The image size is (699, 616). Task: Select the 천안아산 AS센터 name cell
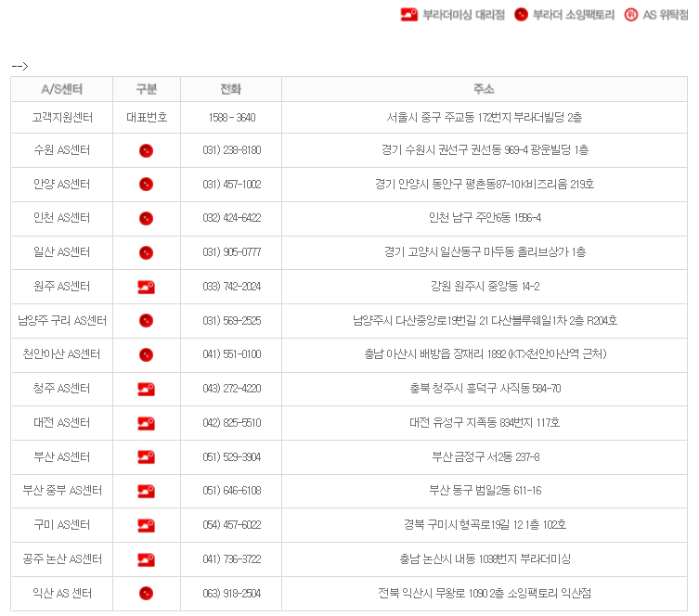point(62,354)
